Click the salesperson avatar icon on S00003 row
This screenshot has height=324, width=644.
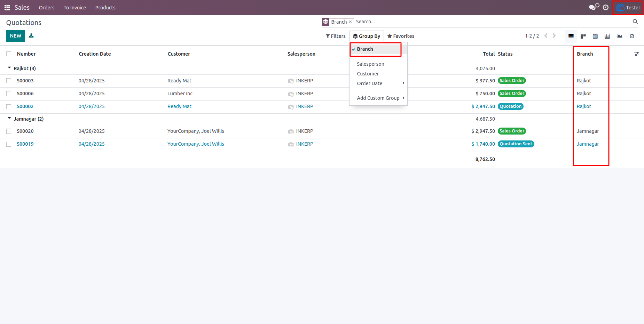click(291, 81)
